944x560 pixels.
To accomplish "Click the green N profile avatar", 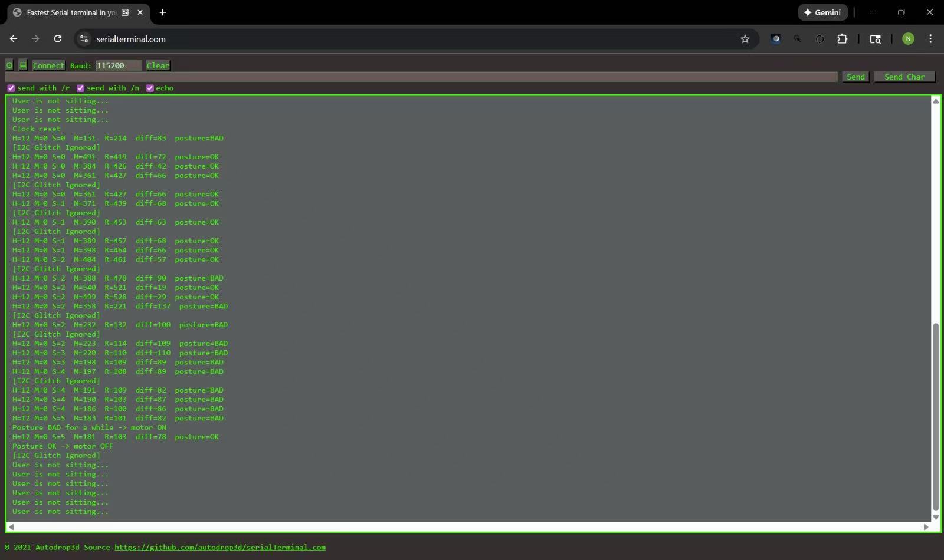I will click(x=908, y=39).
